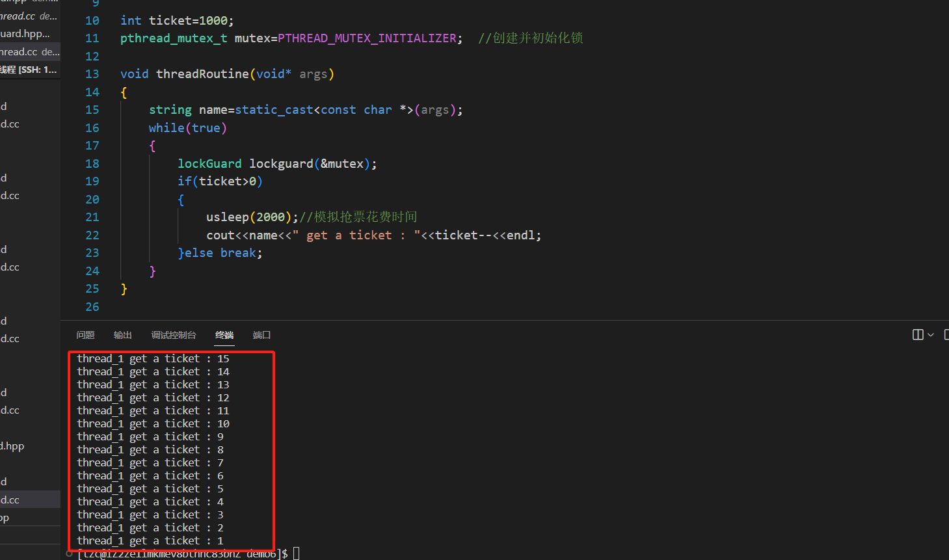Click terminal row "thread_1 get a ticket : 15"
This screenshot has height=560, width=949.
tap(153, 358)
